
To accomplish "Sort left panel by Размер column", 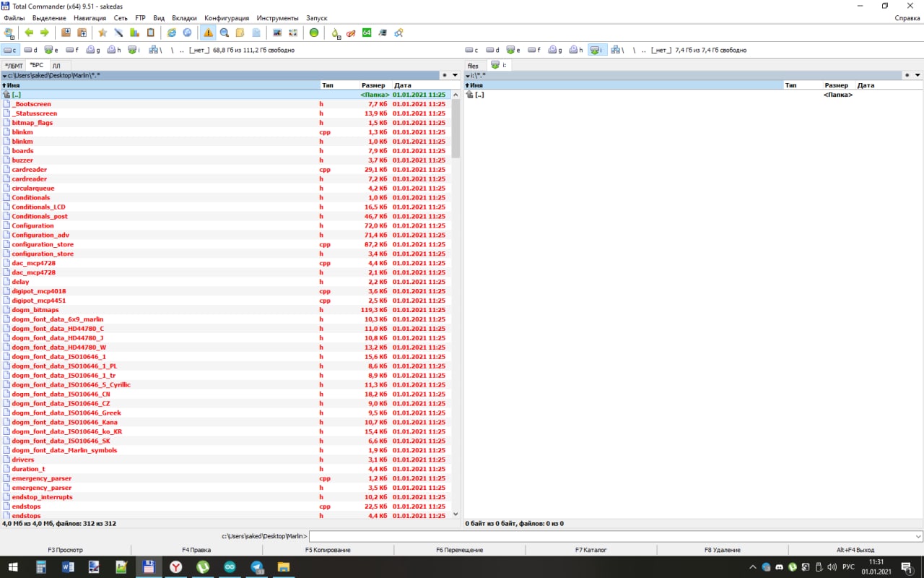I will click(376, 85).
